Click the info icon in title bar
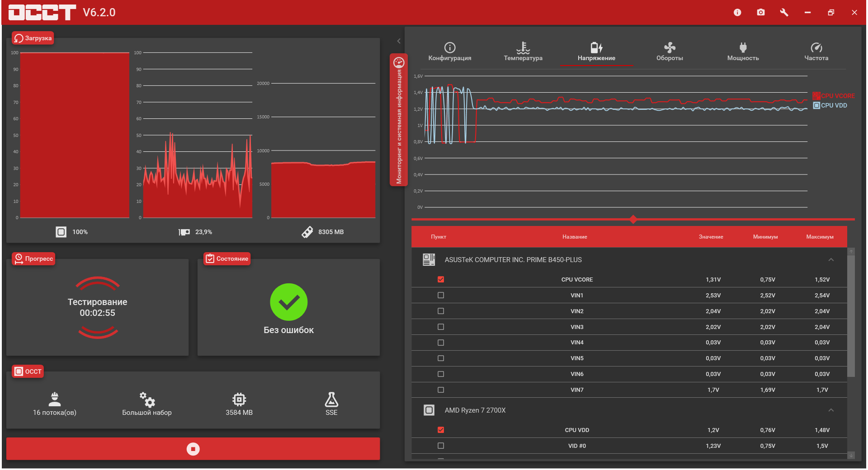Screen dimensions: 868x470 pyautogui.click(x=737, y=13)
